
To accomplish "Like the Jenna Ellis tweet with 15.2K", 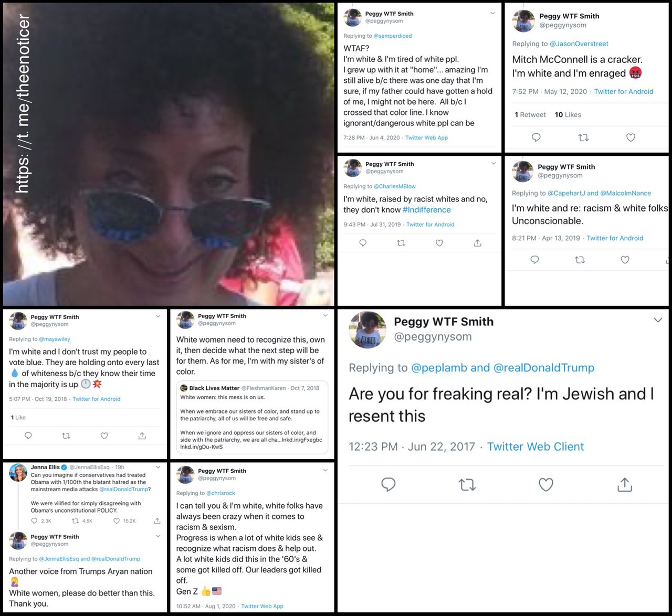I will pos(124,521).
